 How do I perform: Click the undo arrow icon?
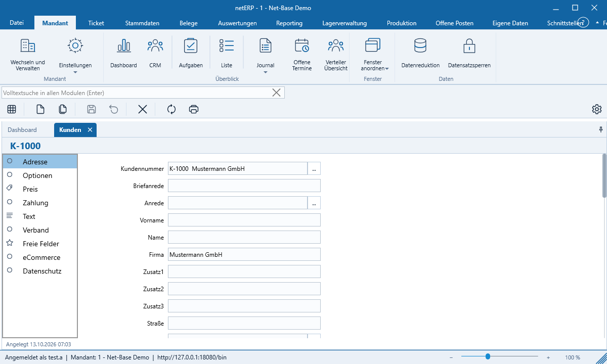(x=114, y=109)
